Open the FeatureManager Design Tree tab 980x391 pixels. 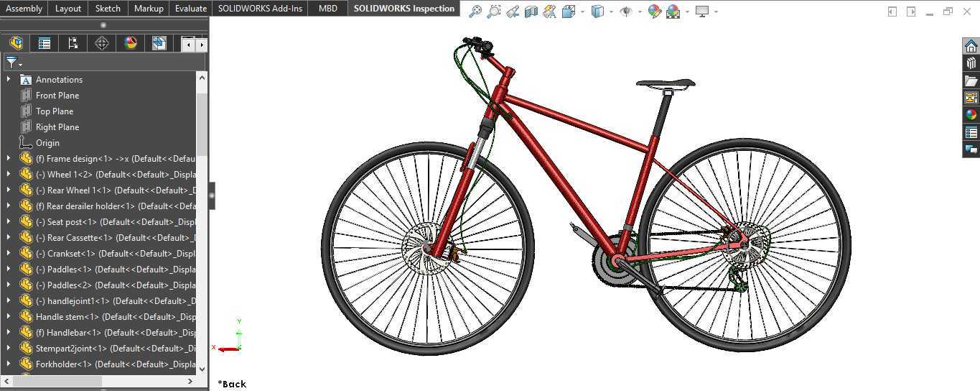pos(16,44)
